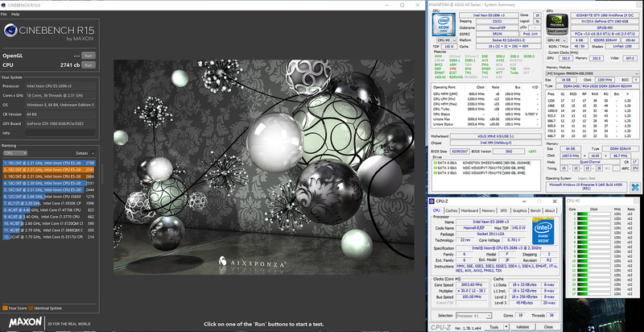Click the Intel Xeon logo in HWiNFO
644x332 pixels.
tap(444, 25)
